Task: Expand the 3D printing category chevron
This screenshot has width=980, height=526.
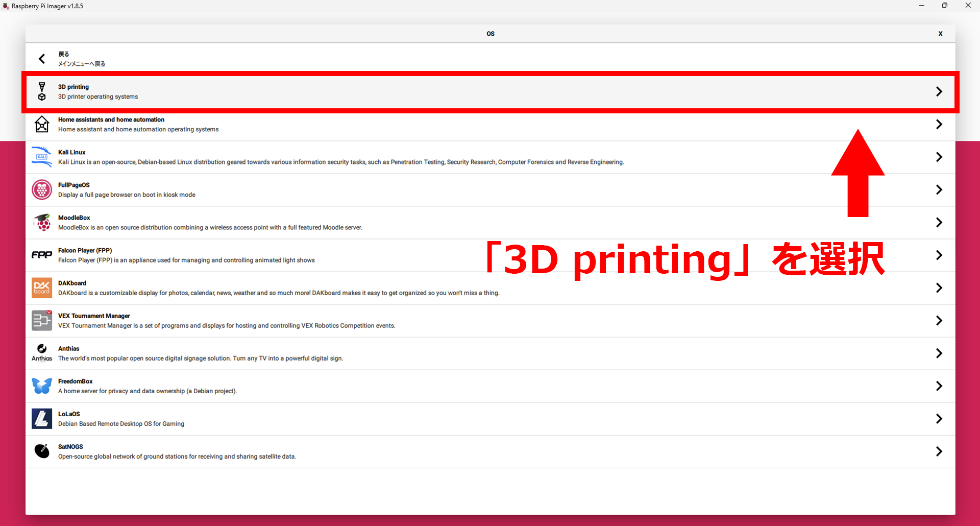Action: (939, 91)
